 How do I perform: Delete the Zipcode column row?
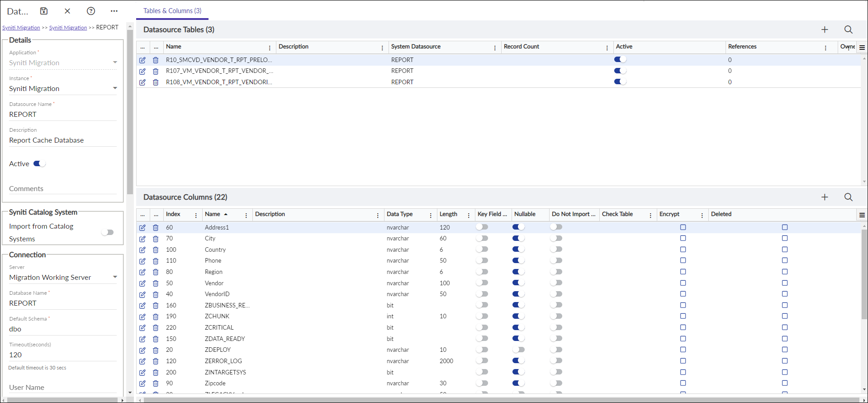coord(156,384)
